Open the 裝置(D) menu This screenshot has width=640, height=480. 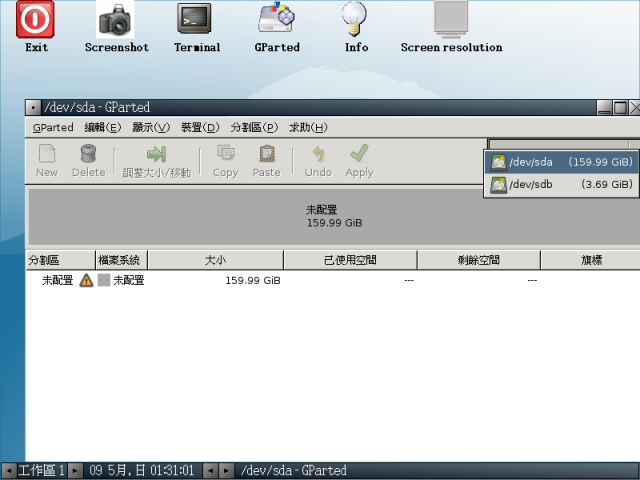click(x=200, y=127)
